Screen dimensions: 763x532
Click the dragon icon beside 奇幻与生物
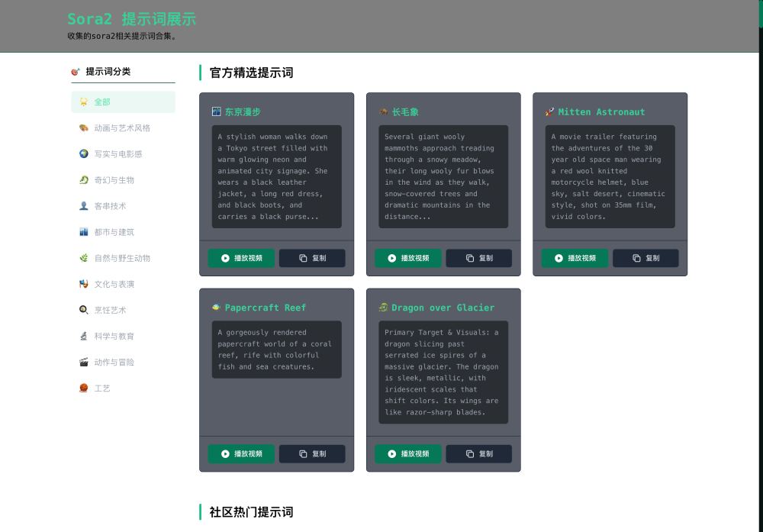(x=84, y=180)
